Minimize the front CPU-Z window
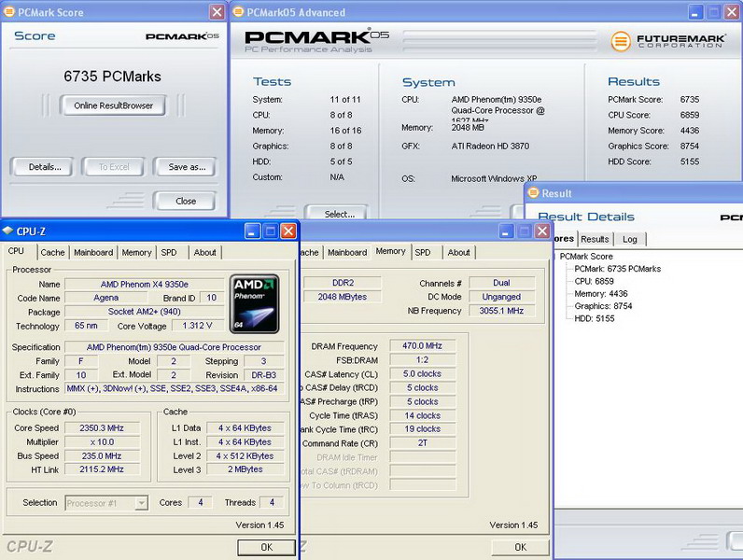Viewport: 743px width, 560px height. pyautogui.click(x=252, y=231)
